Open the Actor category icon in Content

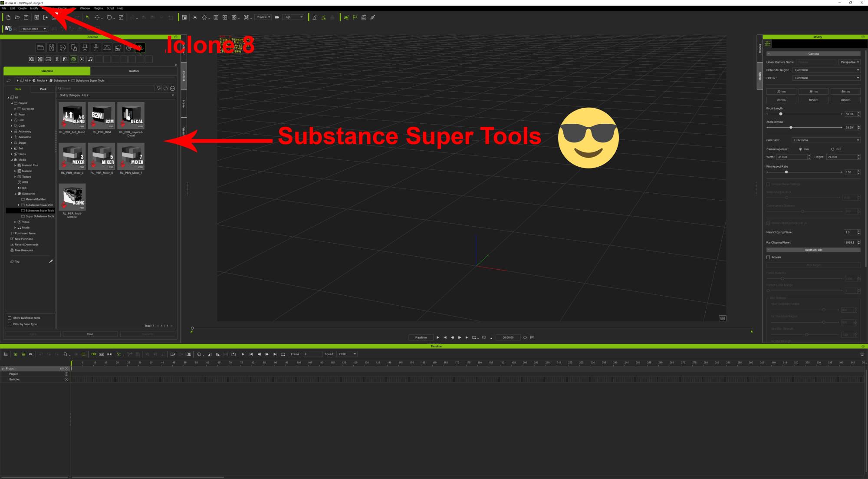coord(52,48)
